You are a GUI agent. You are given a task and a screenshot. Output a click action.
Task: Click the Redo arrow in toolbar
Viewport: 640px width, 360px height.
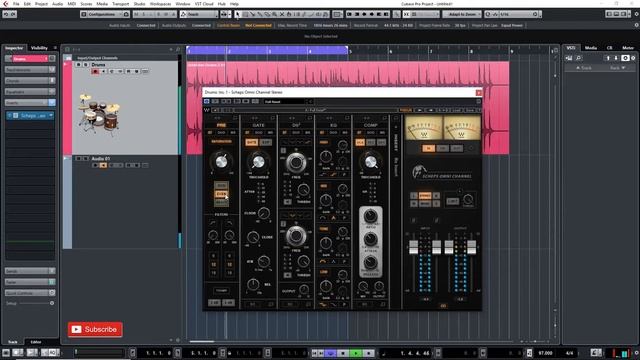click(13, 14)
